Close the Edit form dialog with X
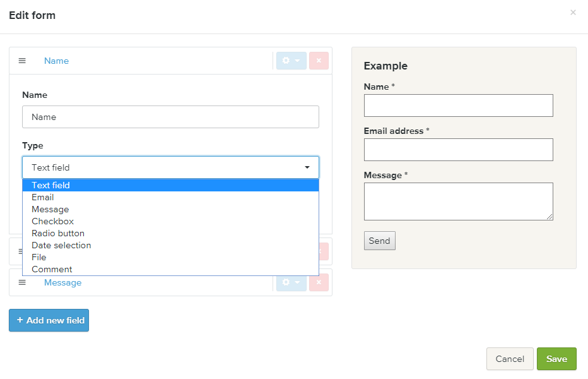Viewport: 588px width, 379px height. (x=573, y=13)
